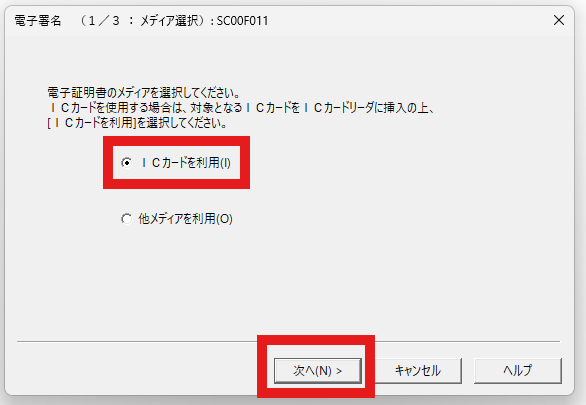Close the 電子署名 dialog with X
The image size is (586, 405).
coord(559,20)
